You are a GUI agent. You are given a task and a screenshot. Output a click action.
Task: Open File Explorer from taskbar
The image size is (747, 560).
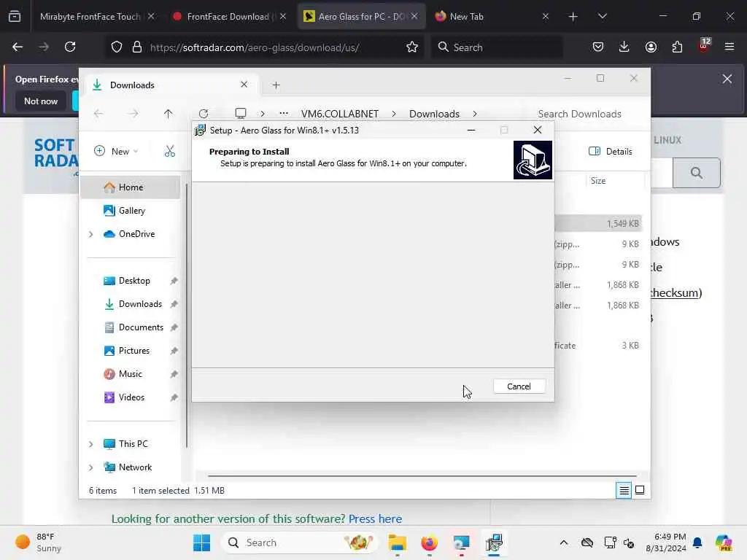point(398,542)
